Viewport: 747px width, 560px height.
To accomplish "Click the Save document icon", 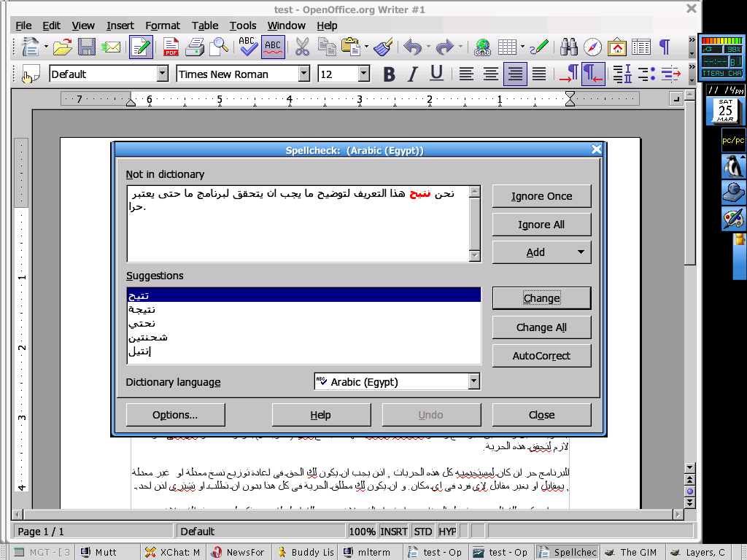I will coord(87,47).
